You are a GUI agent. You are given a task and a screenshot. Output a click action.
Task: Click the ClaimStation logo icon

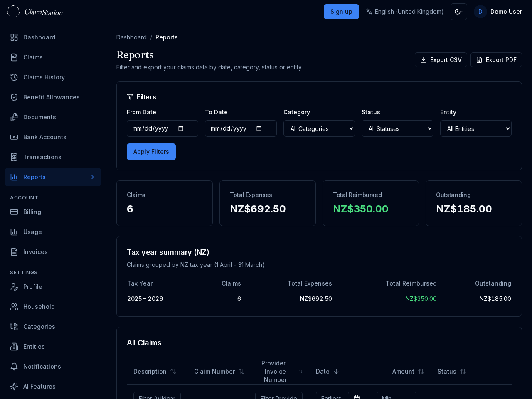point(13,12)
